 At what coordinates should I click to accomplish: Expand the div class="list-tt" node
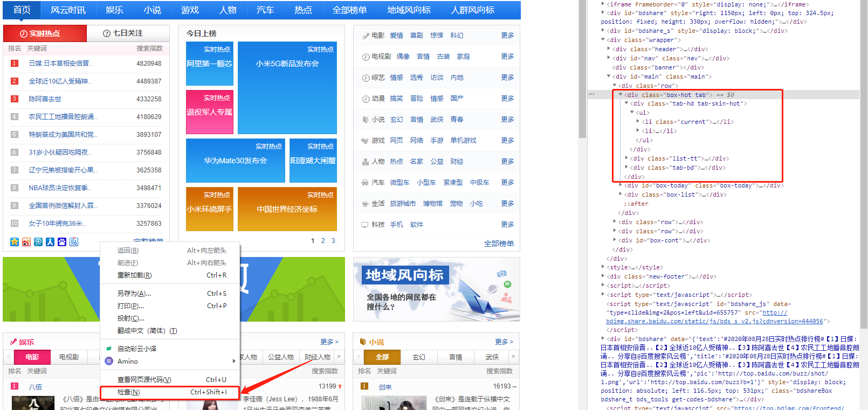(x=626, y=158)
